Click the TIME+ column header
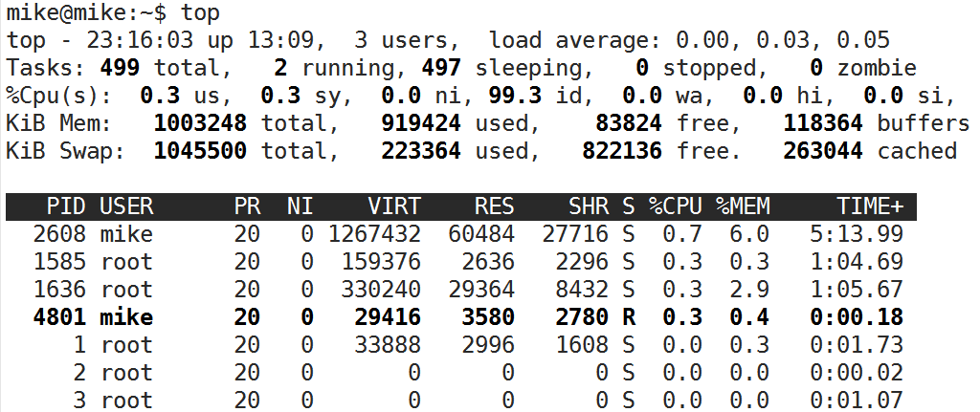 coord(870,206)
